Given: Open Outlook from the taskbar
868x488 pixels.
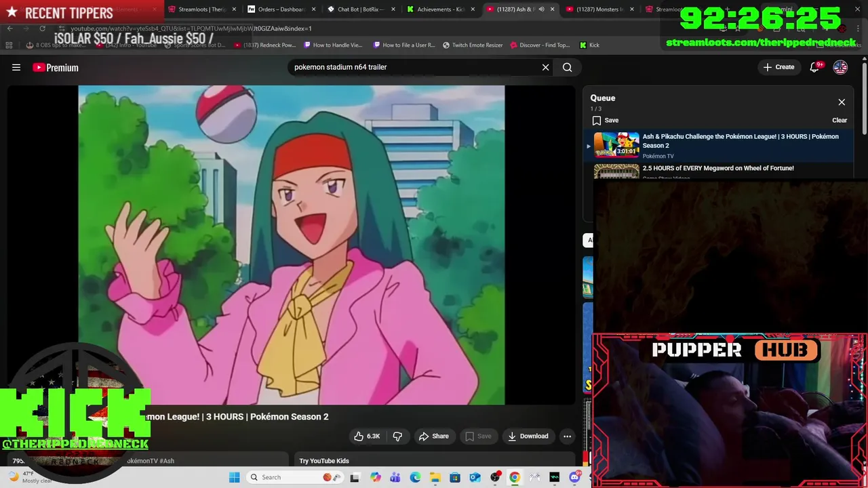Looking at the screenshot, I should click(475, 477).
